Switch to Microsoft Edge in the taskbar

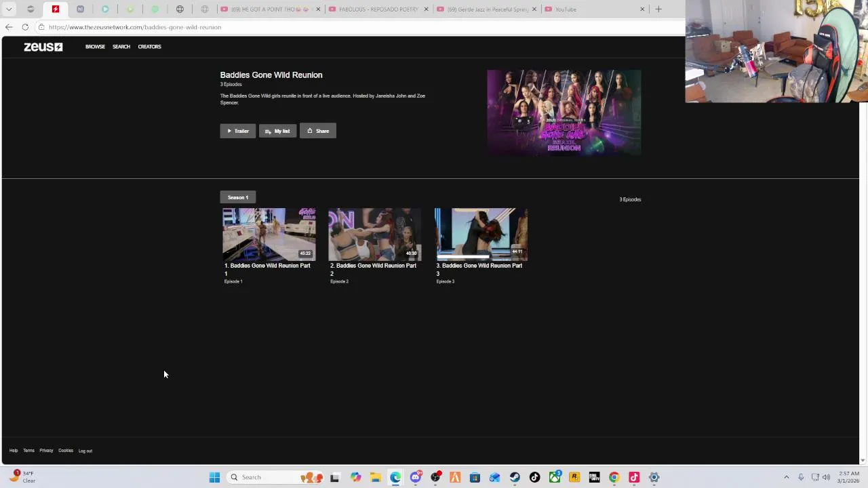[x=395, y=477]
